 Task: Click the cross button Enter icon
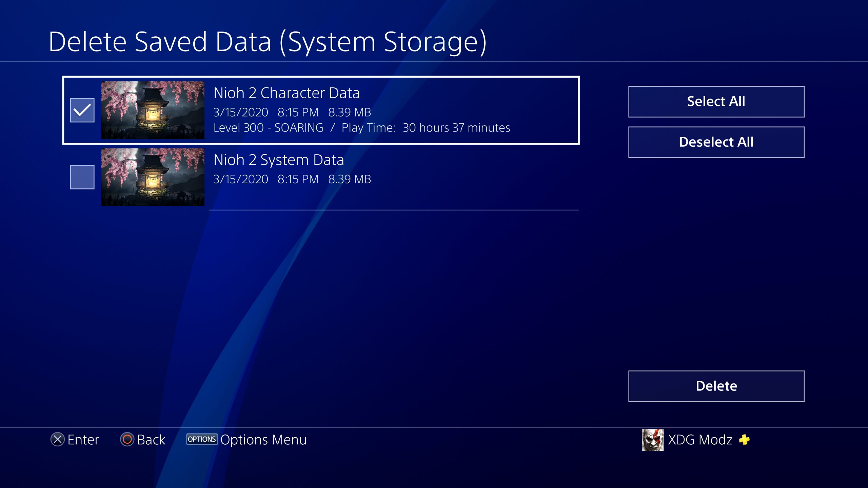pyautogui.click(x=58, y=440)
